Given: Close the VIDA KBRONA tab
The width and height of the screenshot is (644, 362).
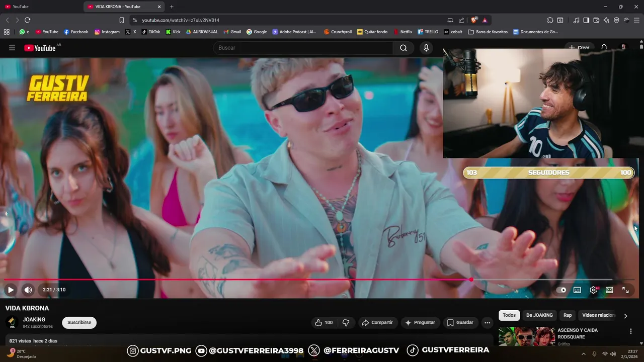Looking at the screenshot, I should [159, 7].
